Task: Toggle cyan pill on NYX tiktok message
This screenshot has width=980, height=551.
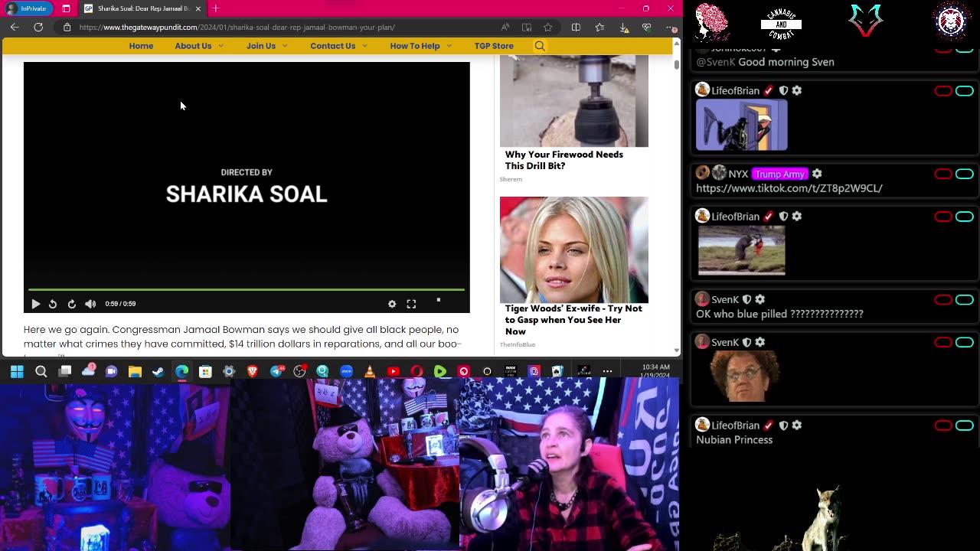Action: [x=965, y=174]
